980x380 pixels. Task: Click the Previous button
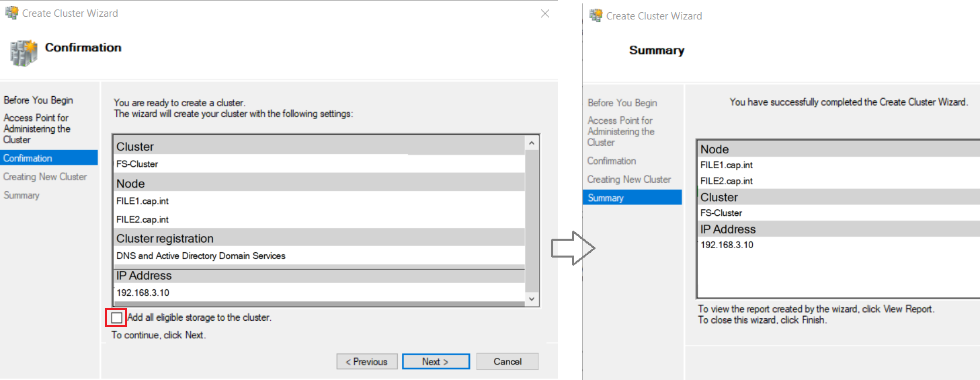(x=367, y=361)
